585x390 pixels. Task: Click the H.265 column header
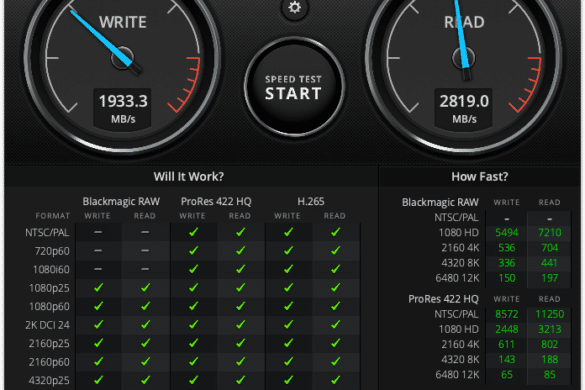(x=311, y=202)
